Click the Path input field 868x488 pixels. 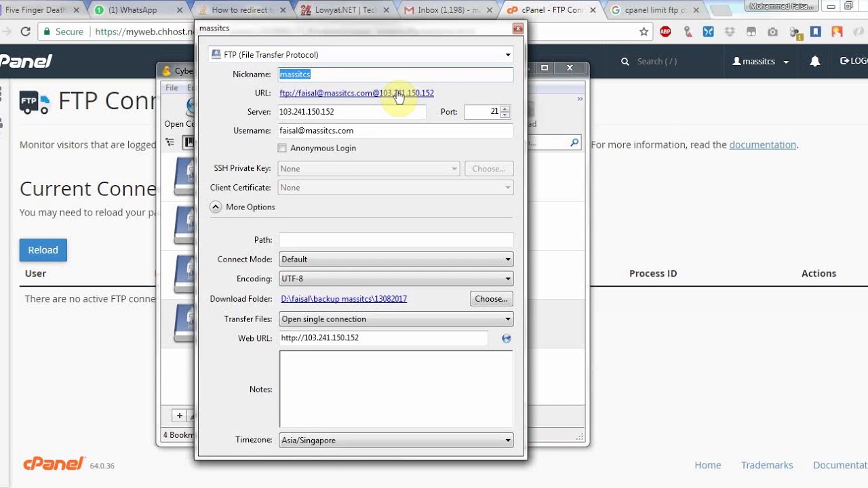[396, 239]
